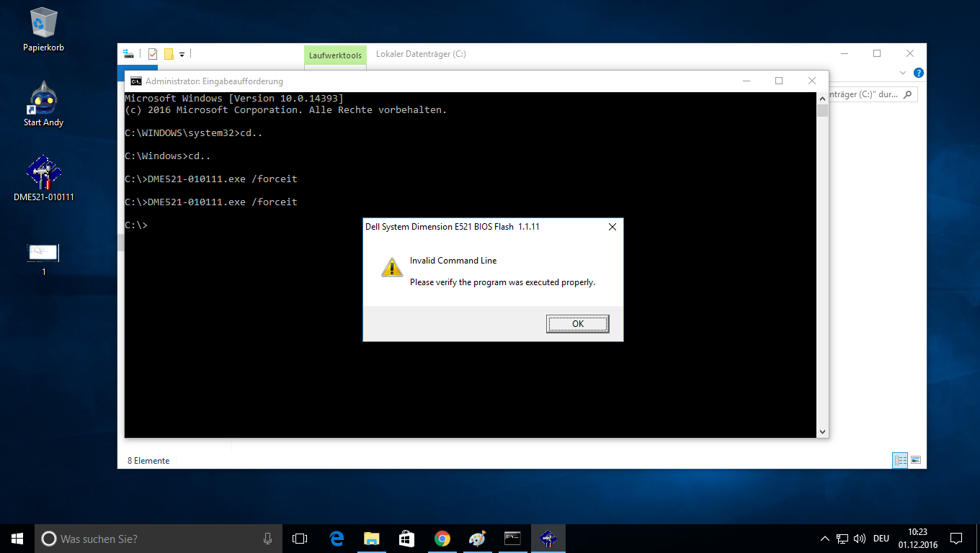Click the Explorer title 'Lokaler Datenträger (C:)'
Screen dimensions: 980x553
(421, 54)
